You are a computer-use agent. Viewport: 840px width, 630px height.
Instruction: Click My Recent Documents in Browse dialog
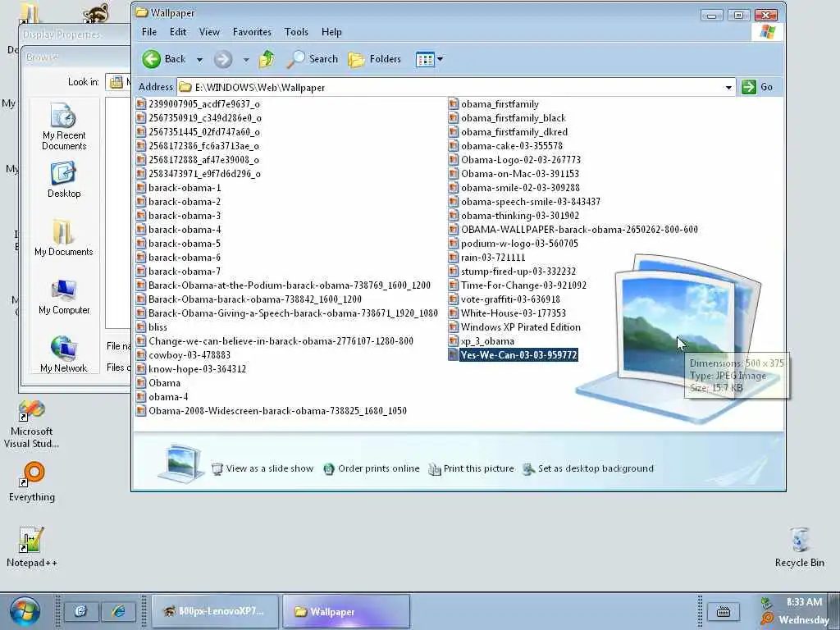64,127
